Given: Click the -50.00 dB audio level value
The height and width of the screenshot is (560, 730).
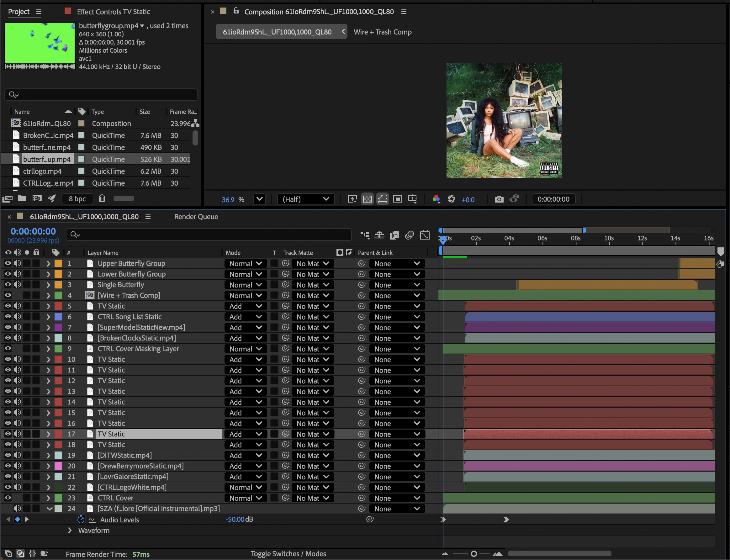Looking at the screenshot, I should click(x=239, y=519).
